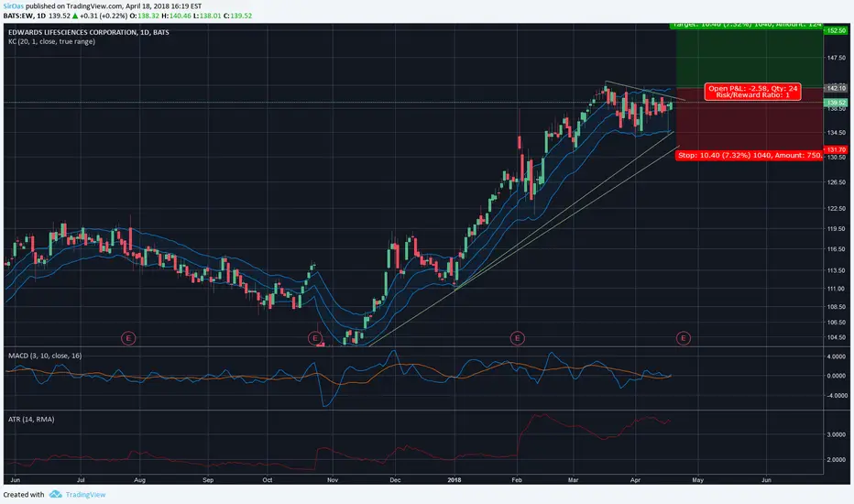Image resolution: width=854 pixels, height=504 pixels.
Task: Click the 2018 label on time axis
Action: (x=454, y=480)
